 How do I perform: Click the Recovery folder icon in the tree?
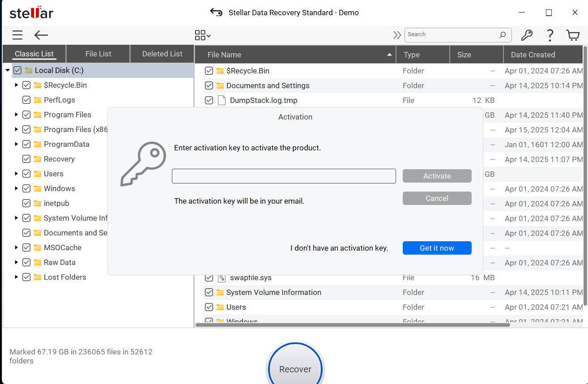[x=38, y=159]
